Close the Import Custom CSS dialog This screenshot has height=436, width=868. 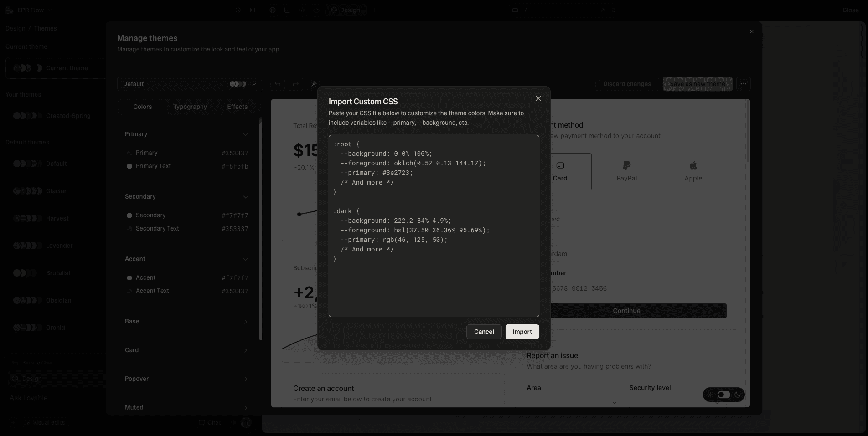pyautogui.click(x=538, y=98)
